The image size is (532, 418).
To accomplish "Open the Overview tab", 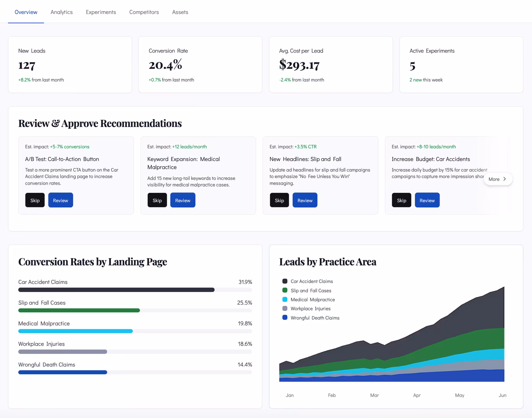I will click(x=26, y=12).
